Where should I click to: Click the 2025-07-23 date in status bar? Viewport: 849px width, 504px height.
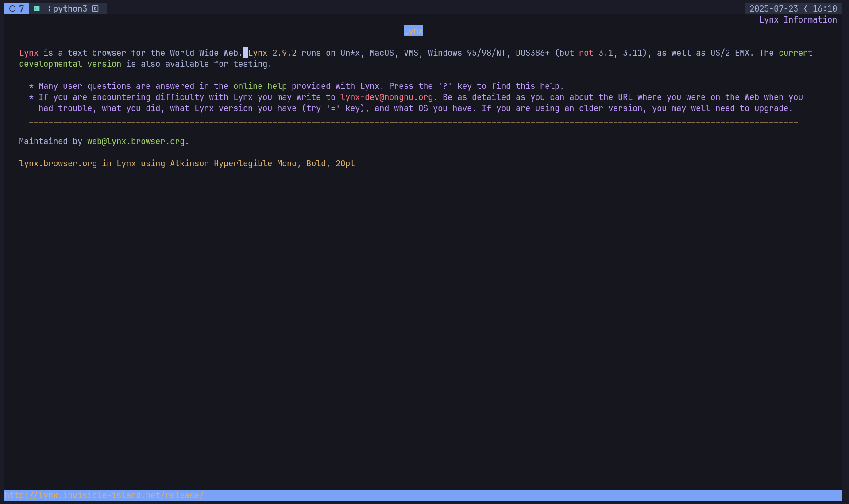point(773,8)
